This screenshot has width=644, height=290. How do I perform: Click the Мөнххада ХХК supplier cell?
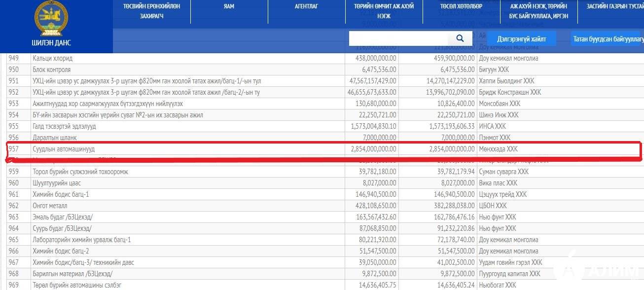tap(498, 149)
